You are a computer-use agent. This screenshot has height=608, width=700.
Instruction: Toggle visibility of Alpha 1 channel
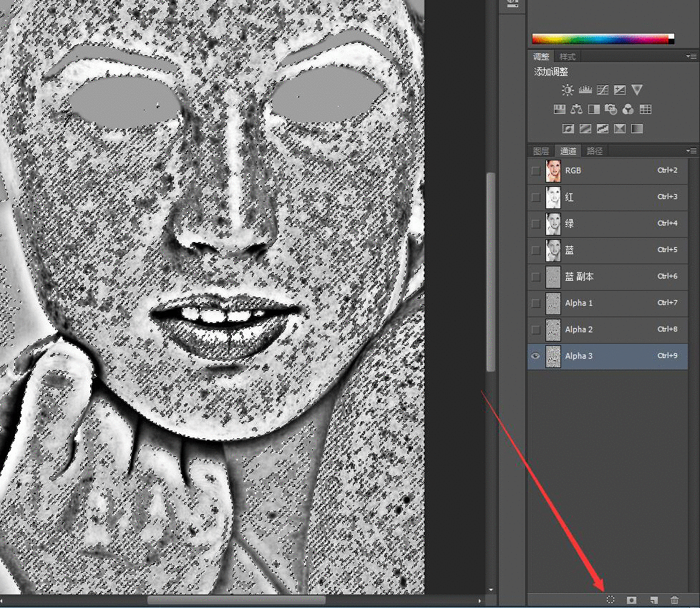coord(536,303)
